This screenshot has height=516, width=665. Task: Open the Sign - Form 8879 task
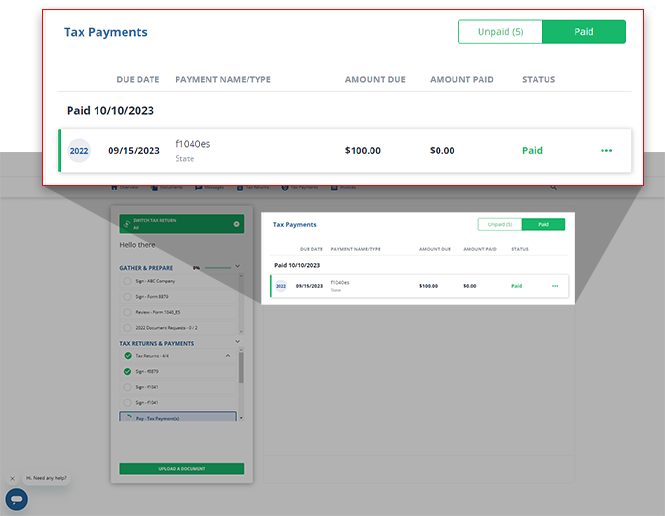click(178, 297)
